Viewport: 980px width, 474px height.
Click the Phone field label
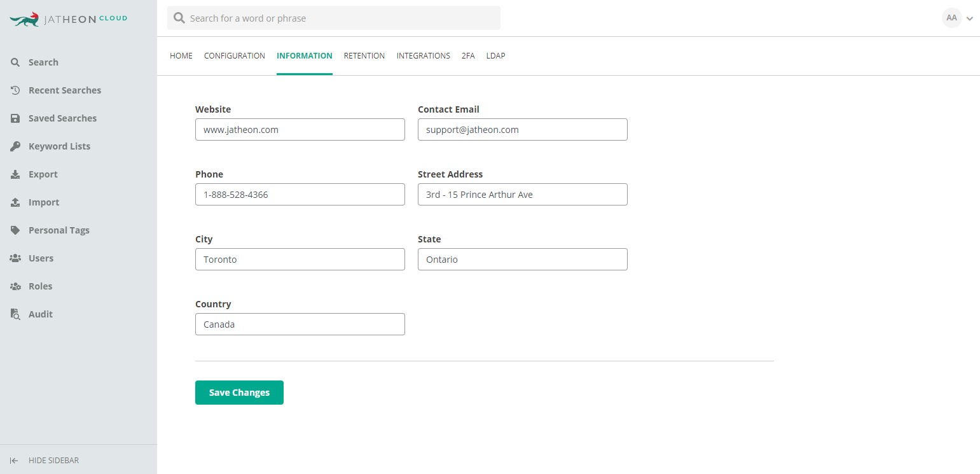[209, 174]
